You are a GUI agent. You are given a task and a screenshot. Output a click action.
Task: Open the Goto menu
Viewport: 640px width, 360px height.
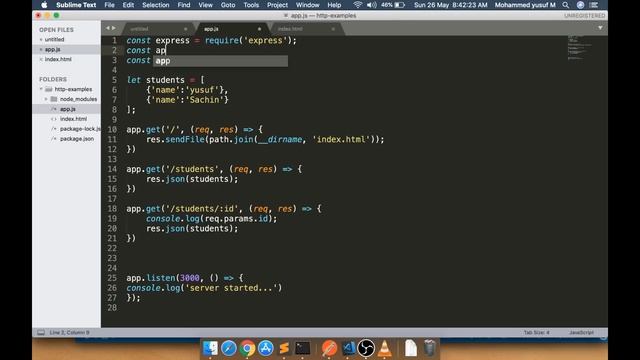pyautogui.click(x=228, y=5)
